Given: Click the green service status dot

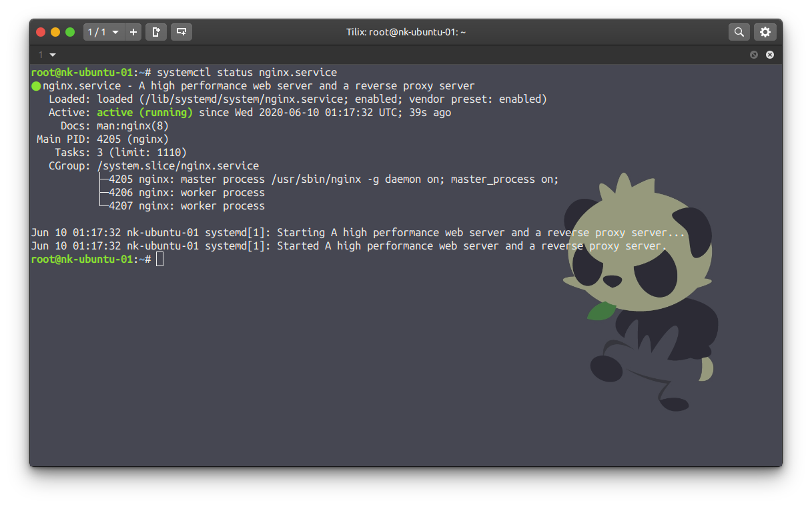Looking at the screenshot, I should [x=36, y=86].
